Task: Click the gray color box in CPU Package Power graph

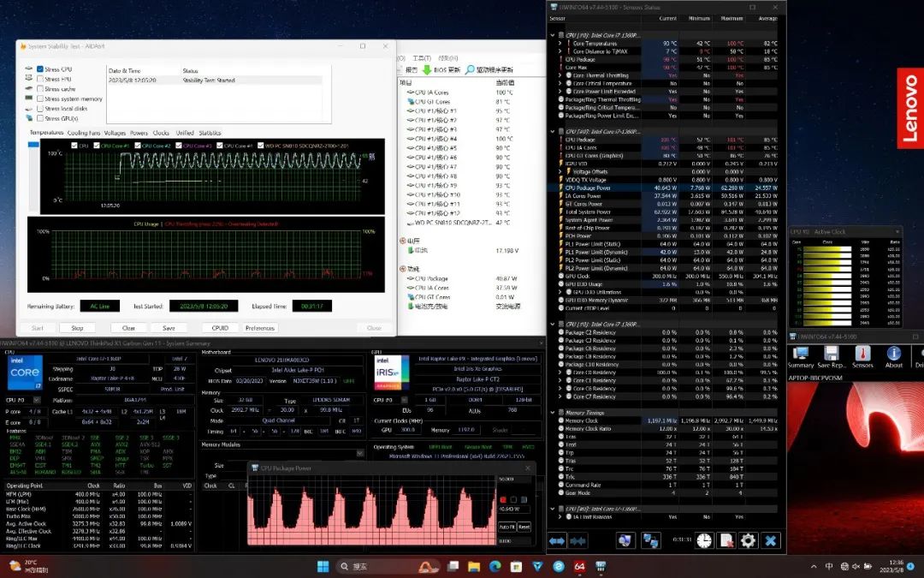Action: [x=524, y=499]
